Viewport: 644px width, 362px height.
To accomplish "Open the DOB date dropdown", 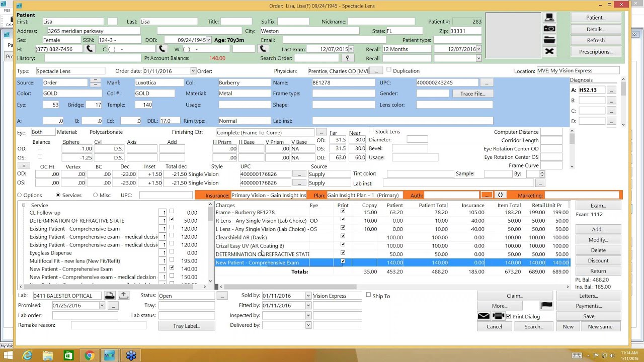I will [x=209, y=40].
